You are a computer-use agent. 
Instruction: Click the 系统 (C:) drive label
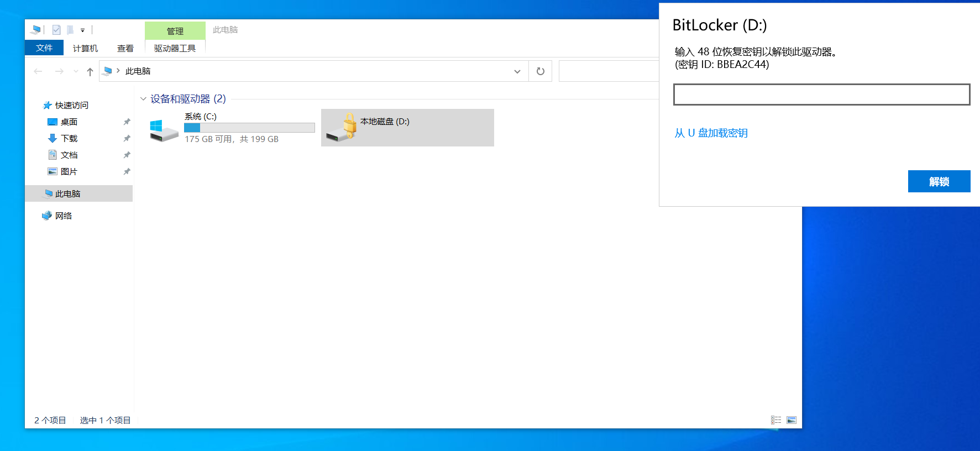tap(201, 117)
